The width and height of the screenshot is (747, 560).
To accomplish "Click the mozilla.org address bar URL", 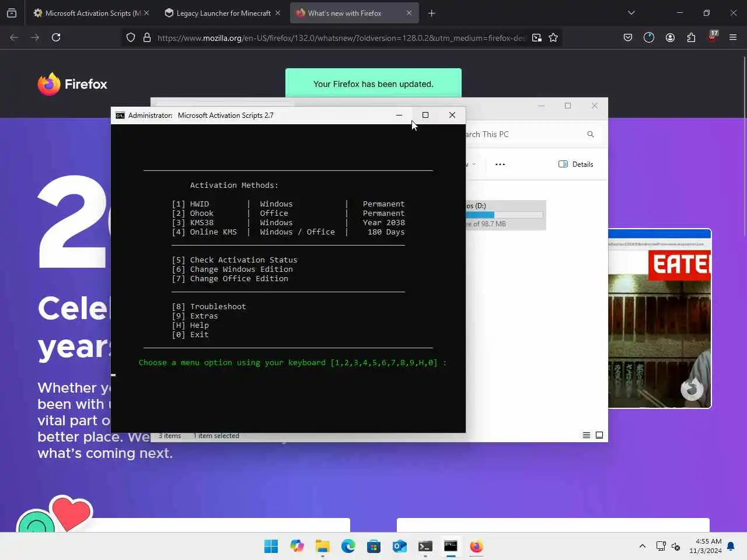I will (x=341, y=38).
